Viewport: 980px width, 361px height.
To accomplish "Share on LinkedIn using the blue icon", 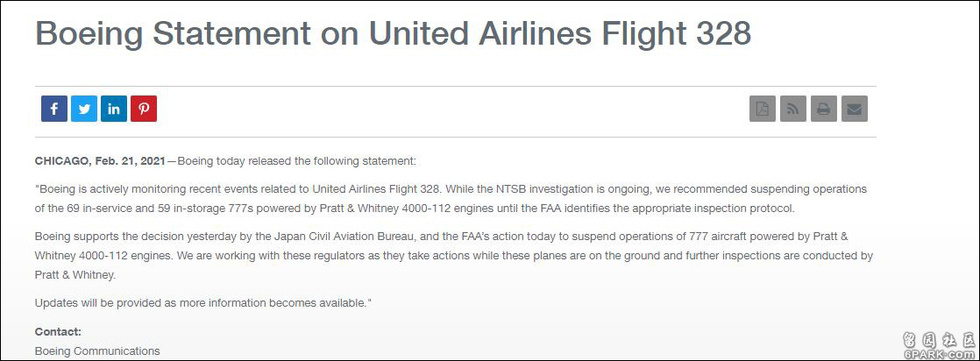I will (x=114, y=109).
